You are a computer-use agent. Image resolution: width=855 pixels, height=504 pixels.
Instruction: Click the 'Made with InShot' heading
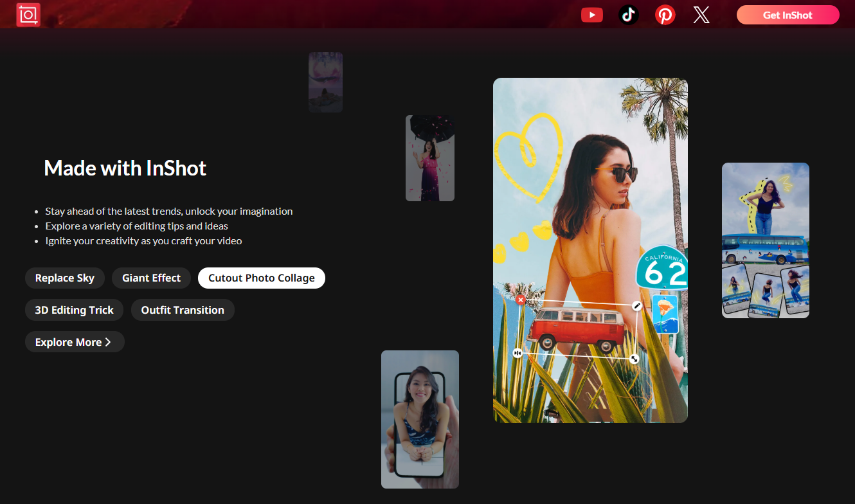[x=125, y=168]
